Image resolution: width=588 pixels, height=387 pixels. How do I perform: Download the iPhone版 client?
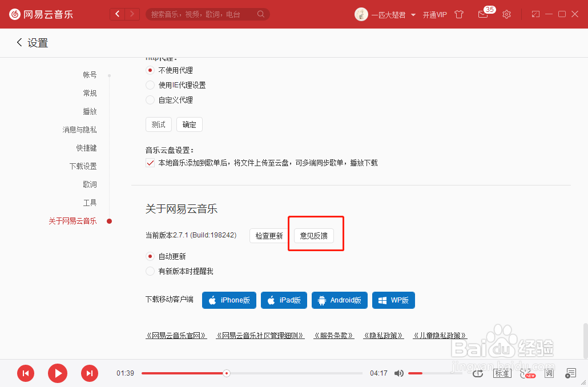(x=229, y=300)
